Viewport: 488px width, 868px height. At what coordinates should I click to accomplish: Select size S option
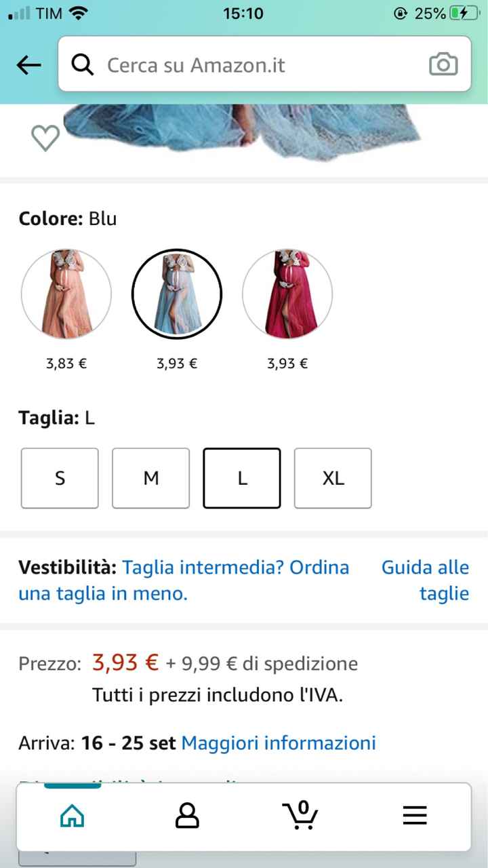(x=60, y=478)
